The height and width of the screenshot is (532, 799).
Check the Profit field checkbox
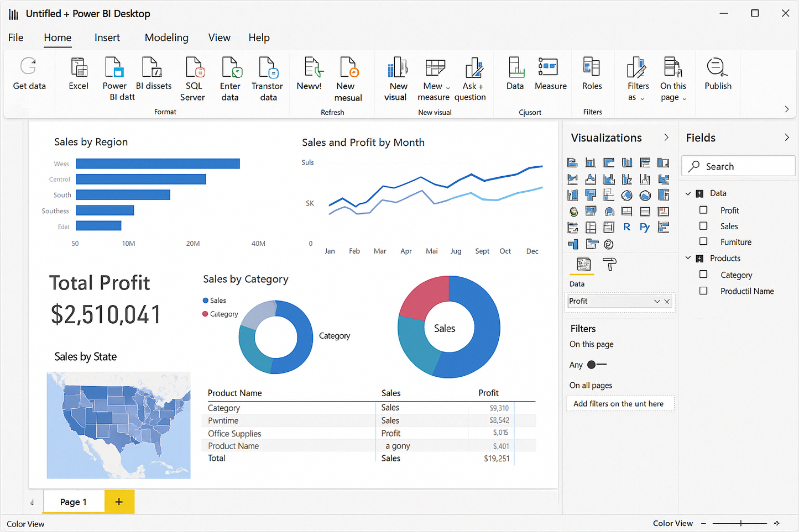point(703,210)
